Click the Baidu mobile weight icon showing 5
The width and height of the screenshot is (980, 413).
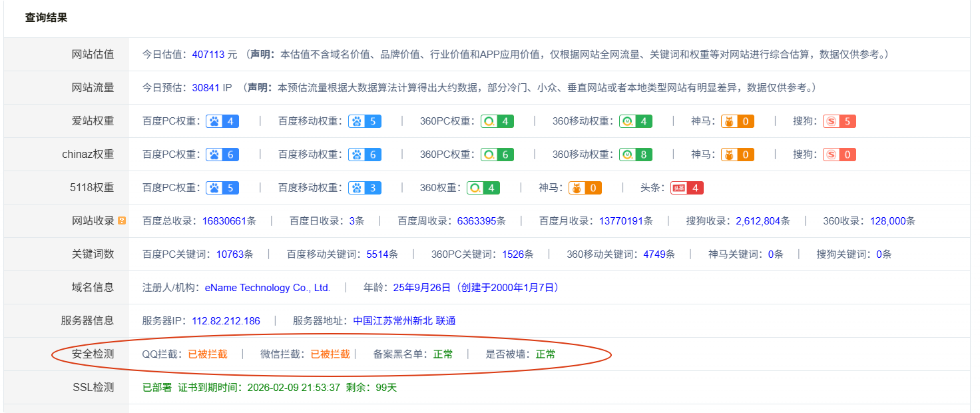click(x=365, y=121)
